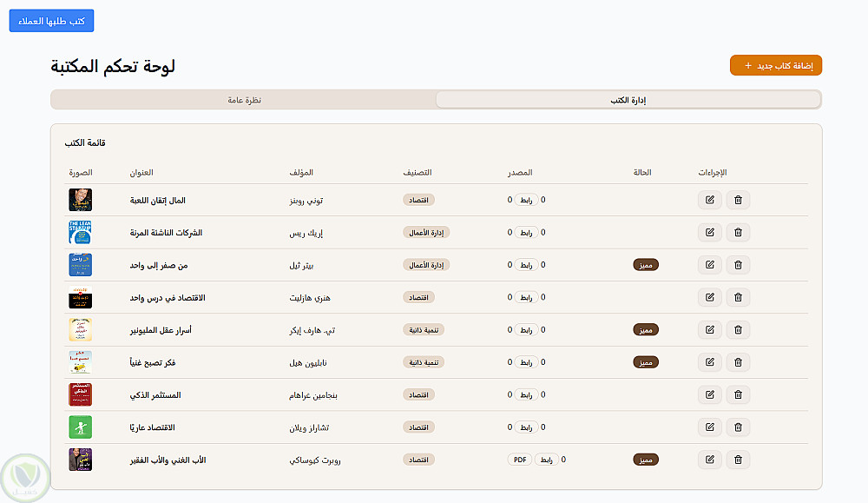868x503 pixels.
Task: Open cover thumbnail of الشركات الناشئة المرنة
Action: (80, 233)
